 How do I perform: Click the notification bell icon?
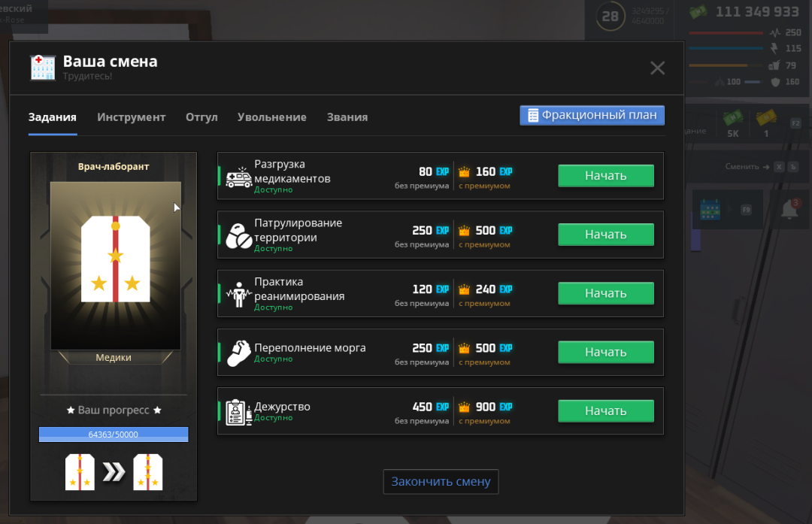click(x=789, y=210)
